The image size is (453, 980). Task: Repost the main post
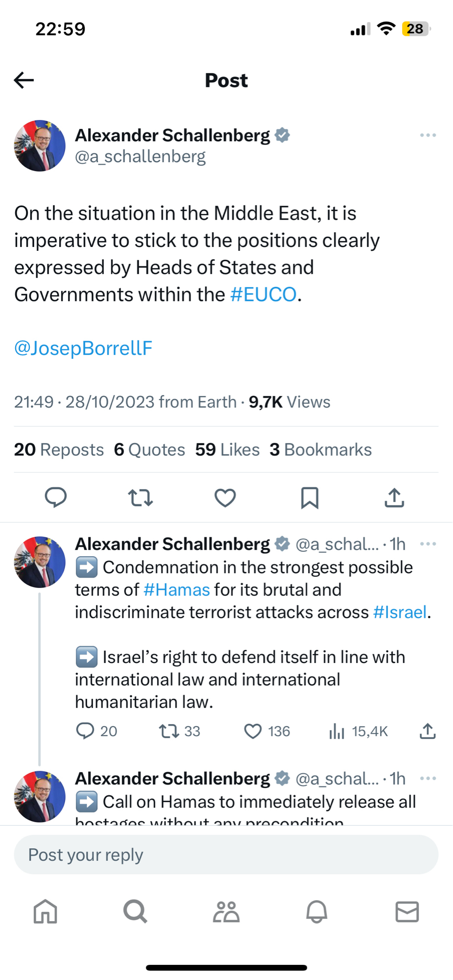[141, 498]
